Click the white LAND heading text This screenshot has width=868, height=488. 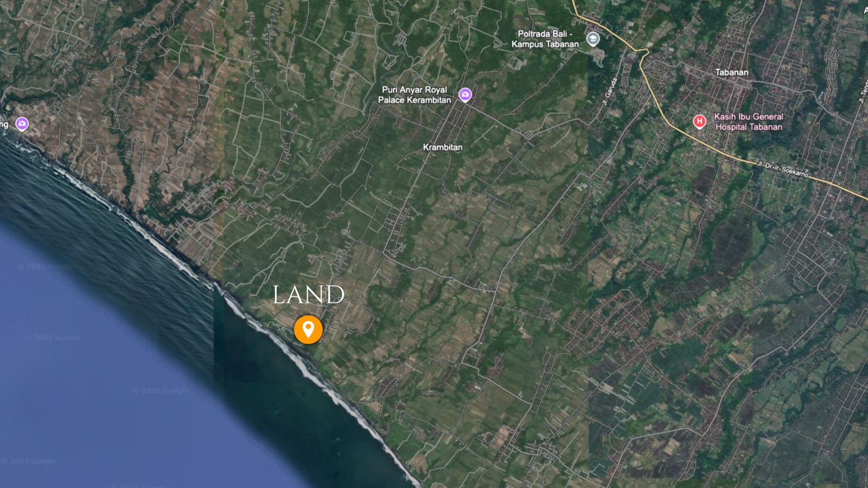click(308, 295)
